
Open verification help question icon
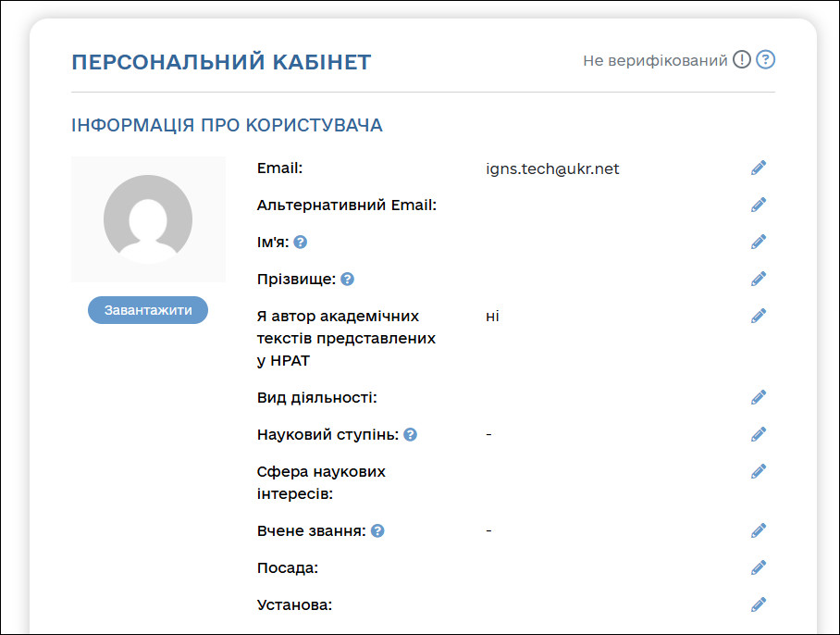pyautogui.click(x=766, y=59)
